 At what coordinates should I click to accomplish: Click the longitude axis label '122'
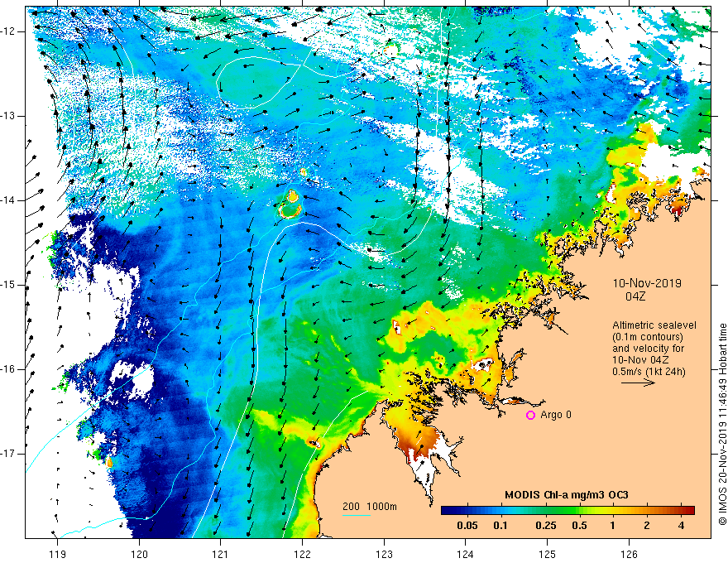(302, 554)
